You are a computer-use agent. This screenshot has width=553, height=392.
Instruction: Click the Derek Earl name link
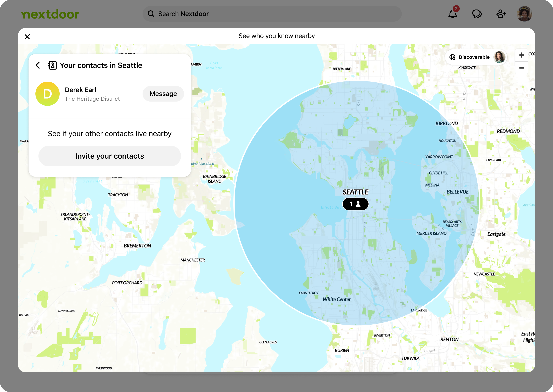[x=80, y=90]
